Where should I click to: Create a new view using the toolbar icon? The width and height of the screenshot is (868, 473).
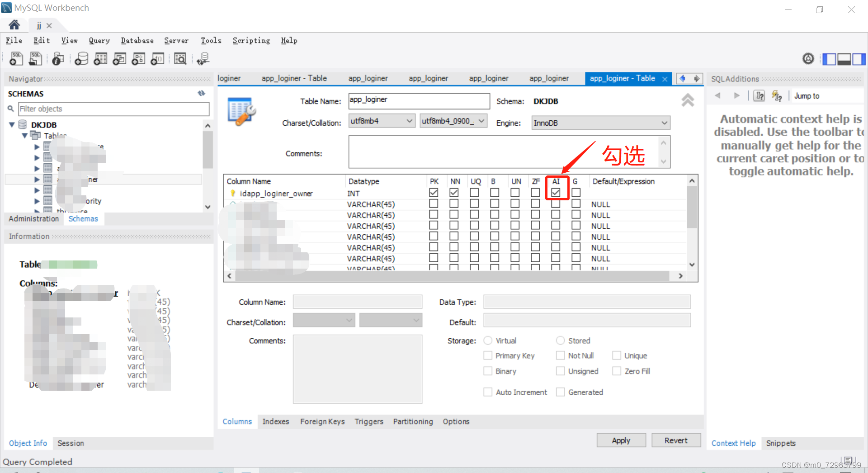pyautogui.click(x=119, y=58)
